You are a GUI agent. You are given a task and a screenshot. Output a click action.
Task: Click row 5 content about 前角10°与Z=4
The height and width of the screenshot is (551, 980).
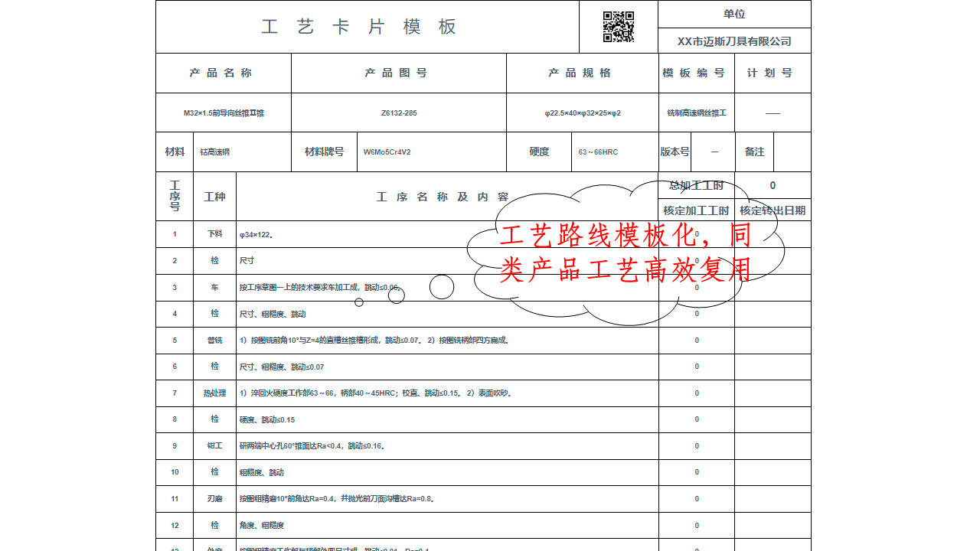447,341
